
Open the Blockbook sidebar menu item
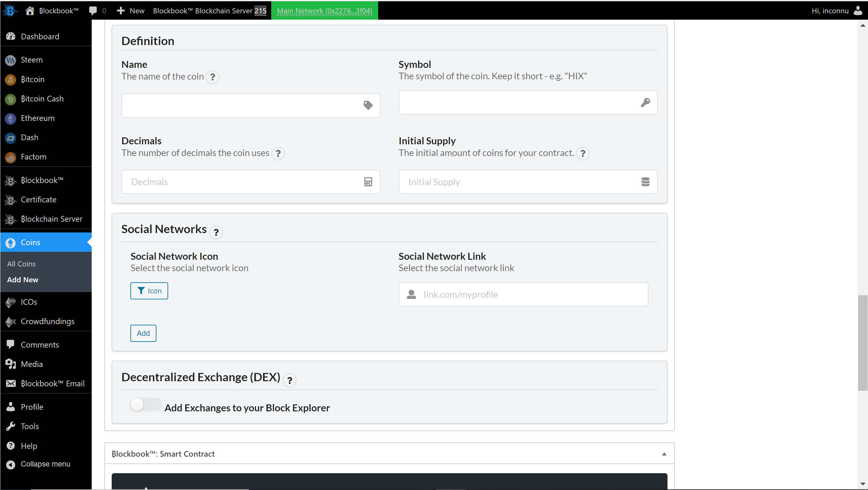[x=46, y=180]
